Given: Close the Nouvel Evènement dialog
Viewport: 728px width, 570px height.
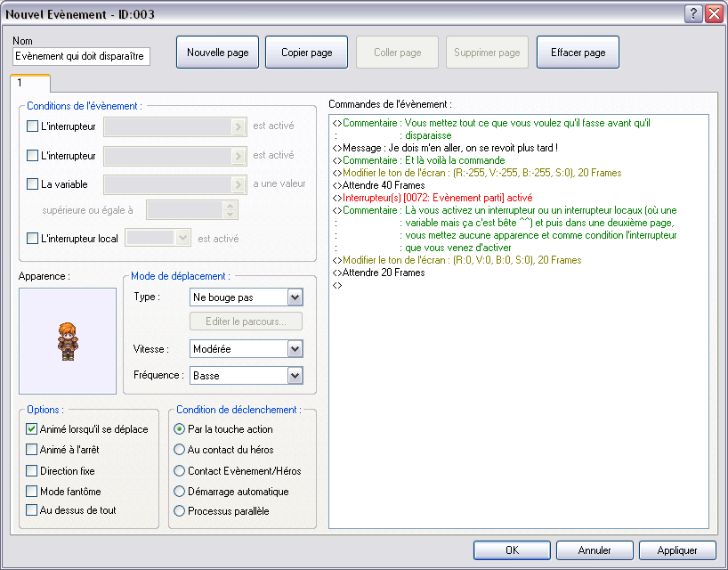Looking at the screenshot, I should click(714, 14).
